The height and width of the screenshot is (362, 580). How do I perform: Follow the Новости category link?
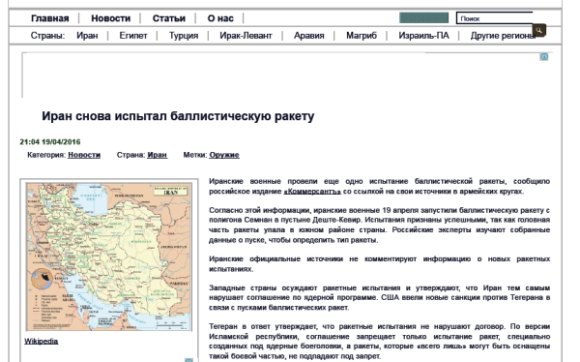pos(84,155)
